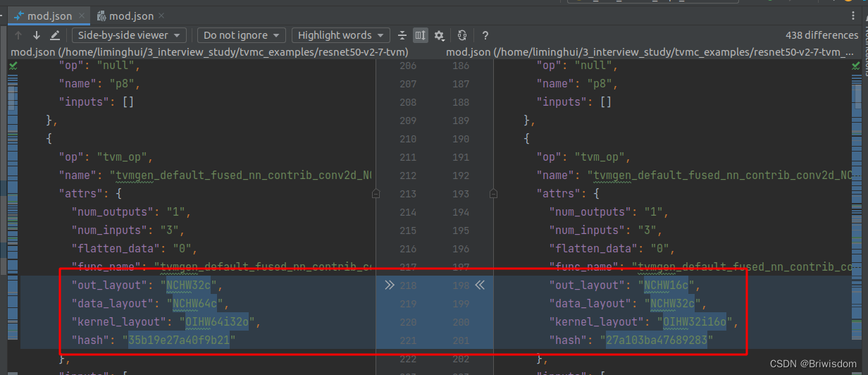
Task: Click left hash value 35b19e27a40f9b21
Action: [178, 340]
